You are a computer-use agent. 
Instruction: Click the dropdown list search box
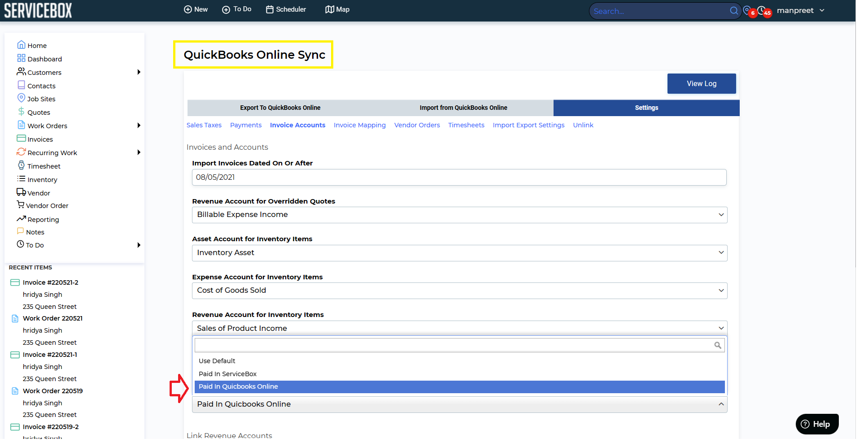pyautogui.click(x=459, y=345)
